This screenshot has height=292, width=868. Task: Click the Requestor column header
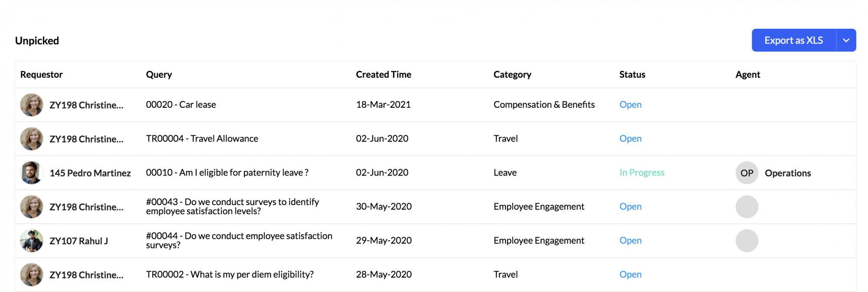tap(41, 74)
